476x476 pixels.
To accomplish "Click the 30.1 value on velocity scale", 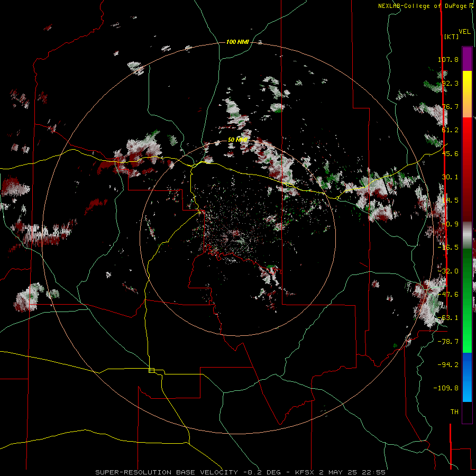I will pos(450,177).
